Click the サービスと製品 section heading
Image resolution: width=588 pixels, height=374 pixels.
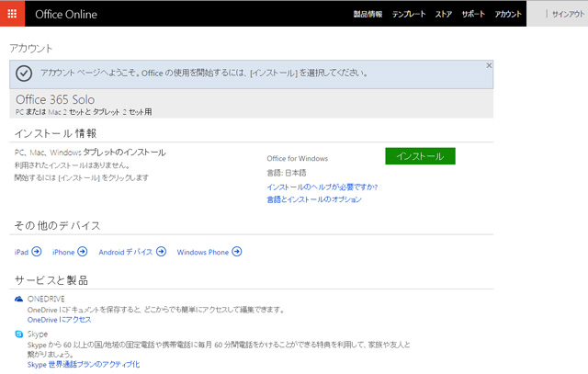[51, 280]
